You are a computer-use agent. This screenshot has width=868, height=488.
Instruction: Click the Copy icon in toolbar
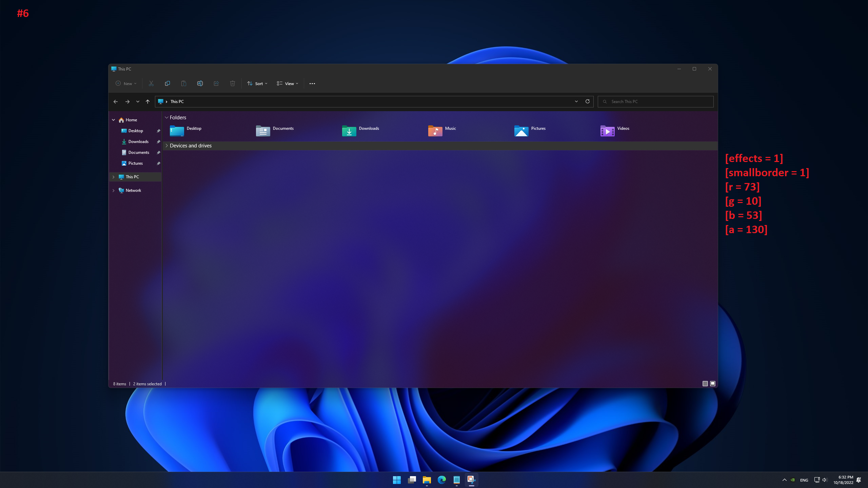167,83
